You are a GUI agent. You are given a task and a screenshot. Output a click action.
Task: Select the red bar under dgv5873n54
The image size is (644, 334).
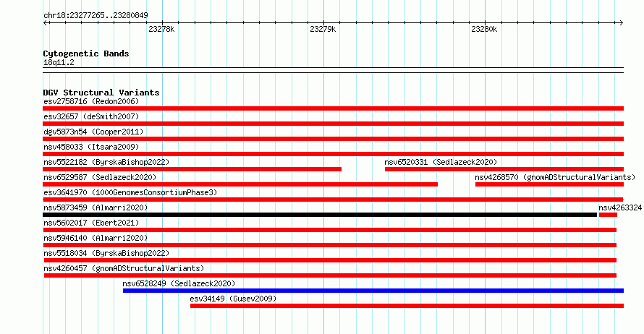pos(333,139)
